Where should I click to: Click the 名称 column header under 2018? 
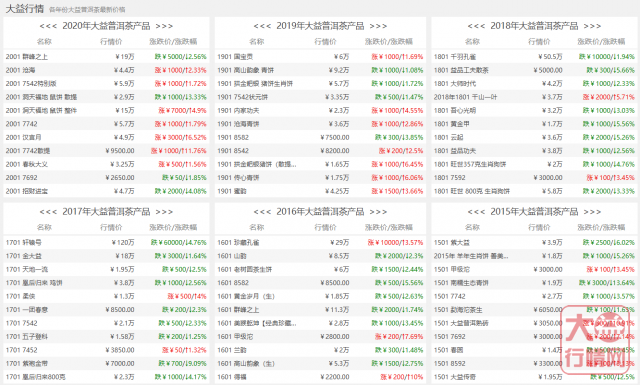click(x=472, y=42)
